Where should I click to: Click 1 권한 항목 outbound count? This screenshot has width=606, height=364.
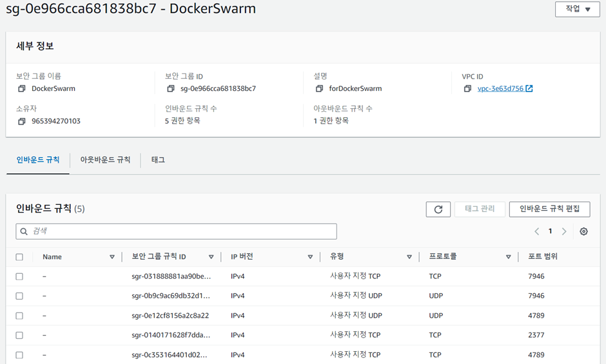tap(331, 121)
